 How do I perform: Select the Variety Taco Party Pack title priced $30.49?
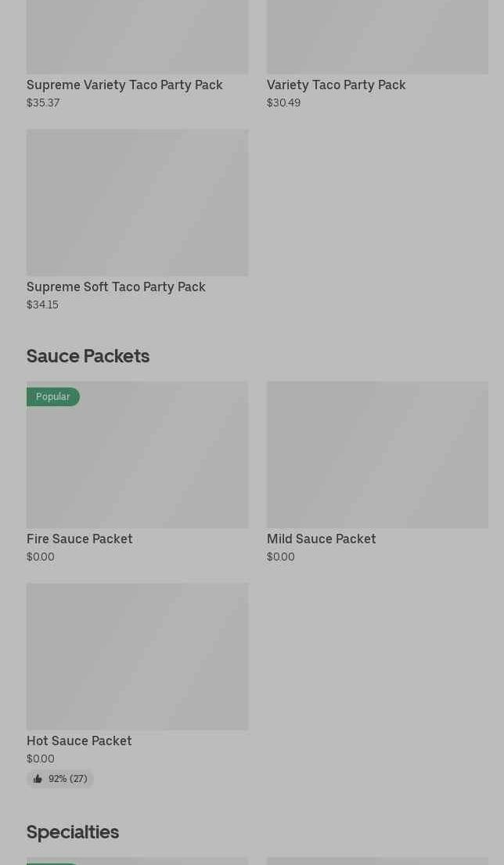(336, 85)
